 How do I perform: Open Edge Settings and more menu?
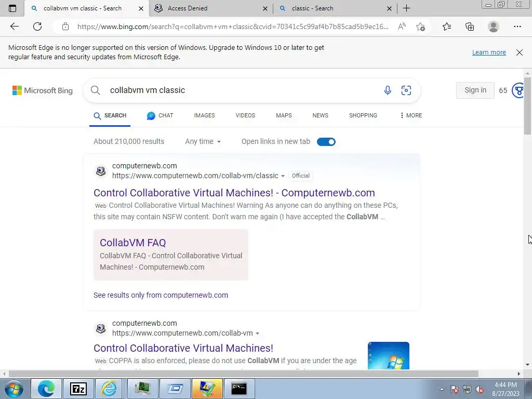coord(517,26)
